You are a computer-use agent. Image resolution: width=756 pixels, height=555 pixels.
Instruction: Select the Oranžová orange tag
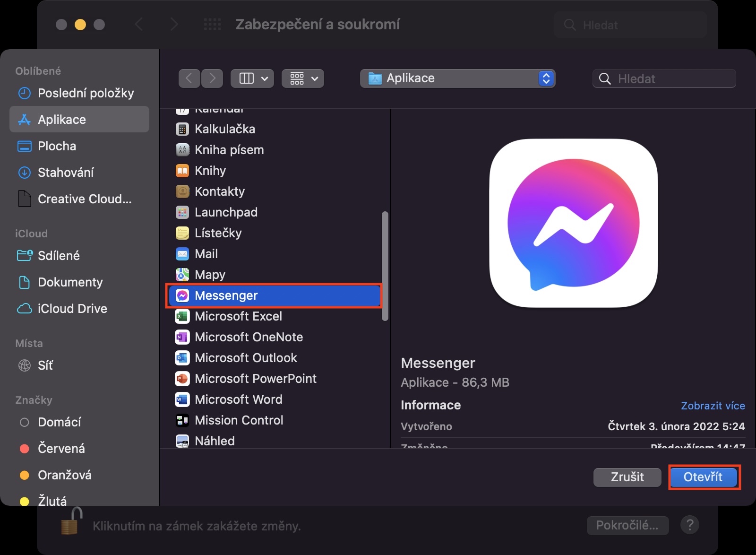[x=65, y=475]
